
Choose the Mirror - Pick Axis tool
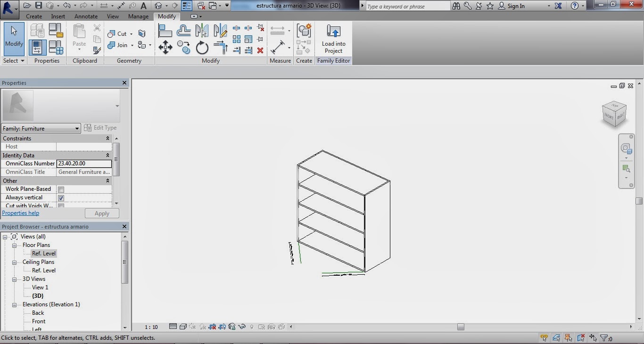(201, 30)
